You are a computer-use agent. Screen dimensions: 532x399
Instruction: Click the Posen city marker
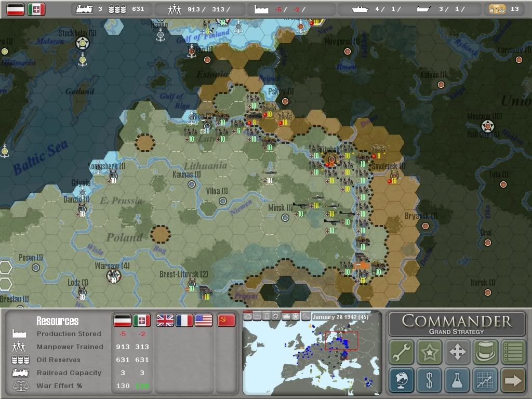click(x=36, y=268)
